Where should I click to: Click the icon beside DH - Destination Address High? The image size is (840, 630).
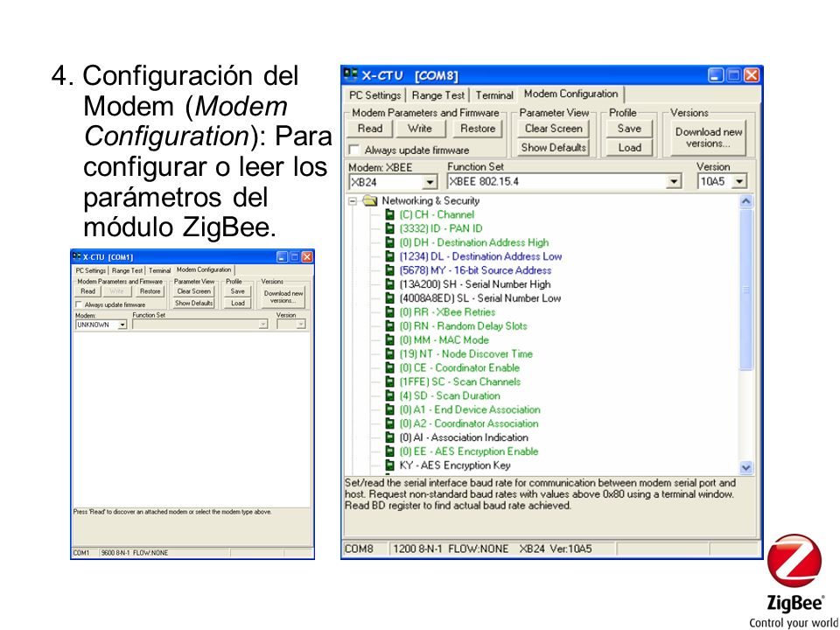[x=390, y=242]
